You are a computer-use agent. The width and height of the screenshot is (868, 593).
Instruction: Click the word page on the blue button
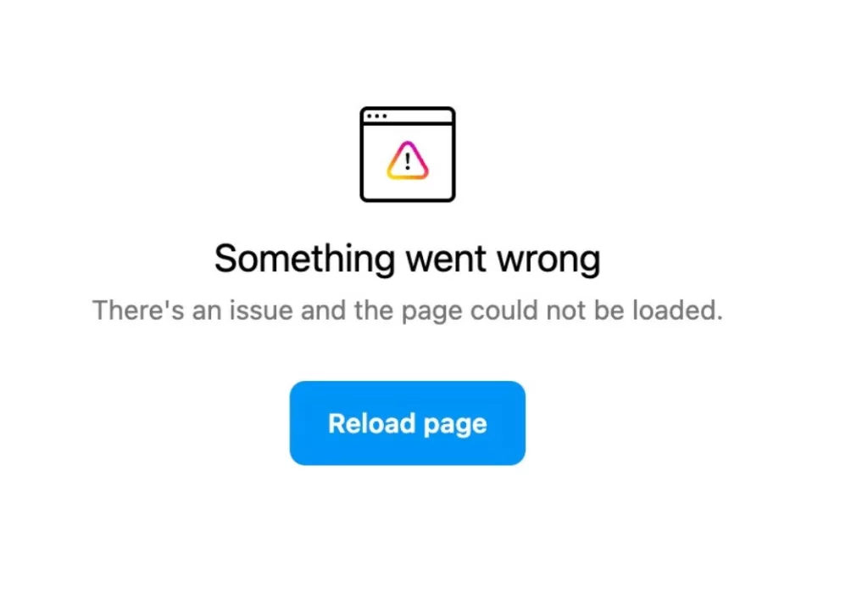click(455, 426)
